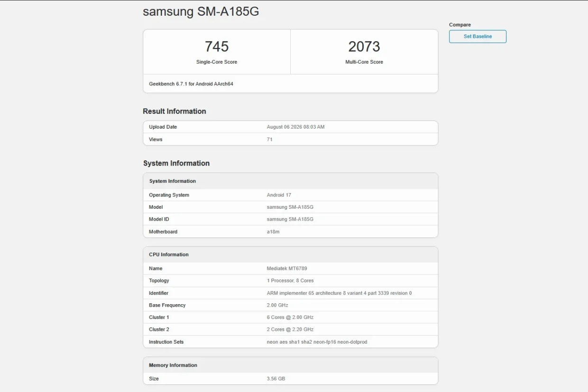Click the Views row label
The width and height of the screenshot is (588, 392).
pyautogui.click(x=156, y=140)
